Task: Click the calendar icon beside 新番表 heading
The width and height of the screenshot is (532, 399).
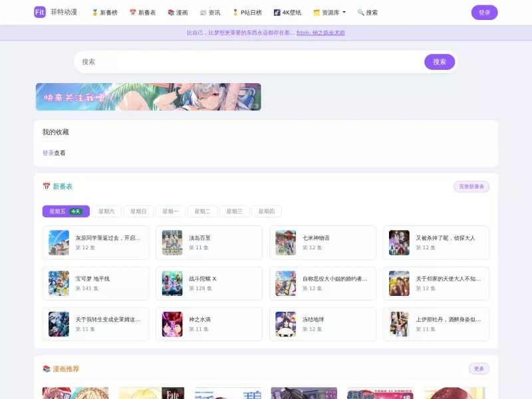Action: click(46, 186)
